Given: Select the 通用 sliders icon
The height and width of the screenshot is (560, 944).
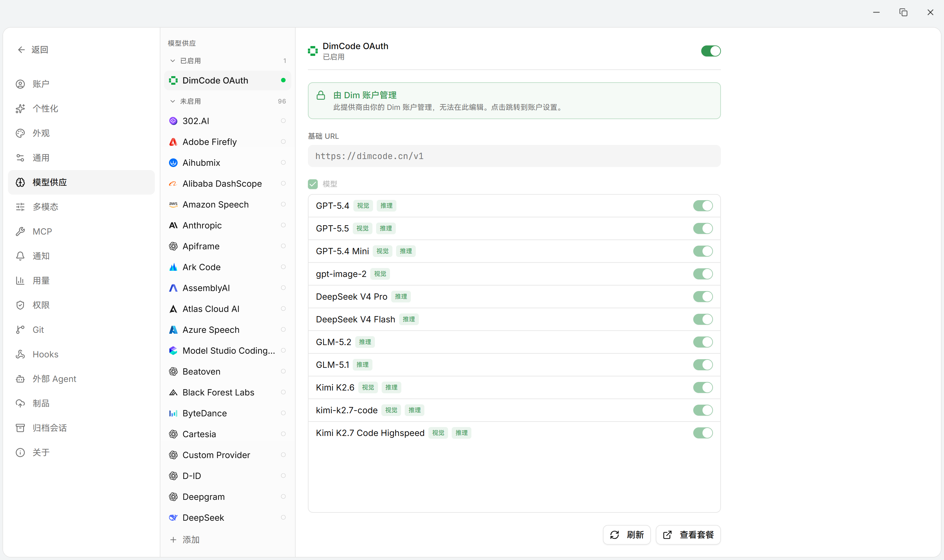Looking at the screenshot, I should pyautogui.click(x=20, y=158).
